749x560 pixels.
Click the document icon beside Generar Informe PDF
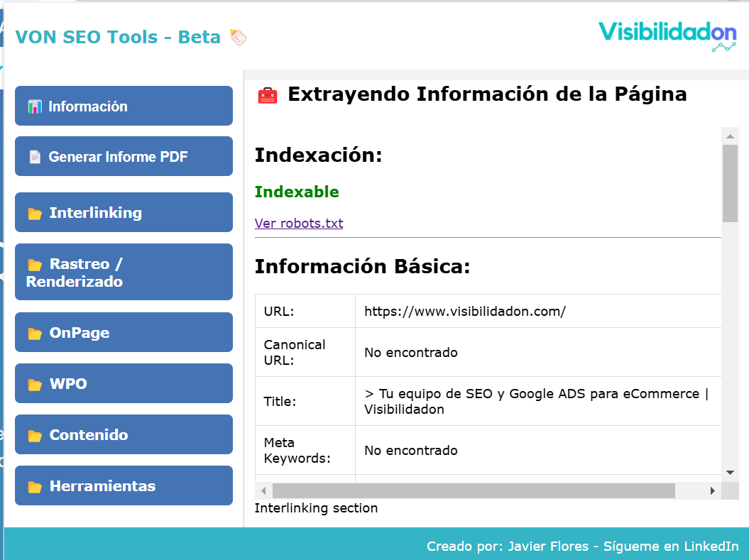pos(35,157)
